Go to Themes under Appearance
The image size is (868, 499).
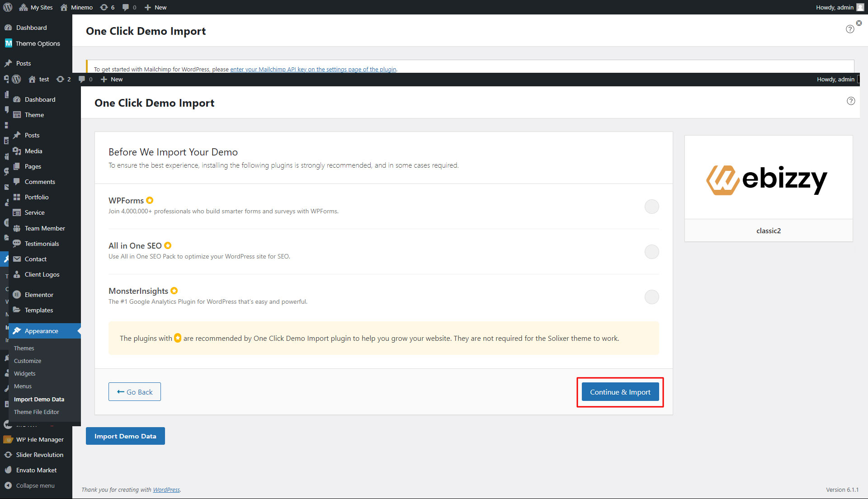tap(24, 348)
